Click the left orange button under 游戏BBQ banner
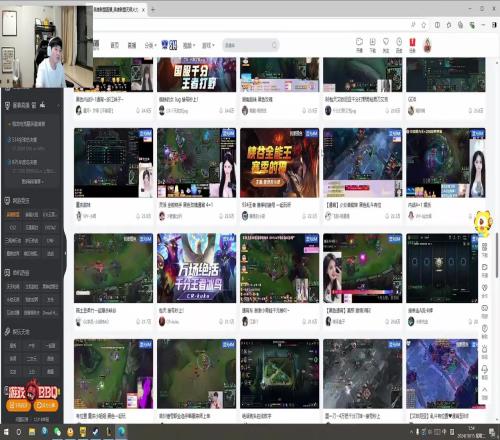The width and height of the screenshot is (500, 440). 18,405
